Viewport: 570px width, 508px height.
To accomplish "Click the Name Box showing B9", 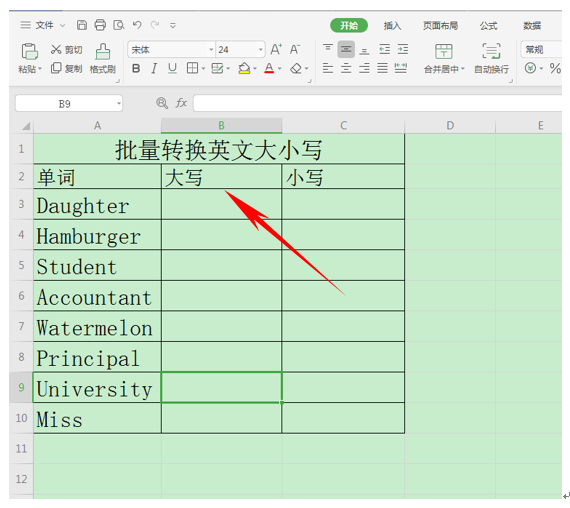I will tap(65, 104).
